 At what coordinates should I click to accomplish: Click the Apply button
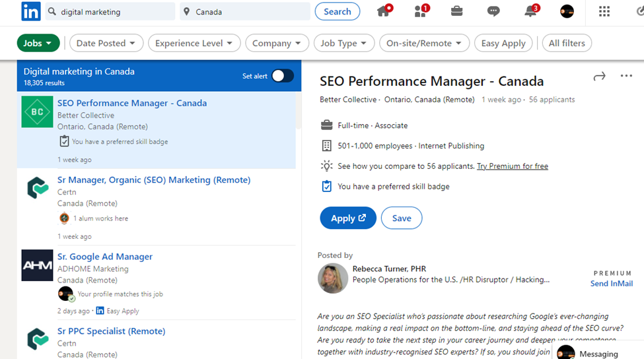(x=348, y=218)
